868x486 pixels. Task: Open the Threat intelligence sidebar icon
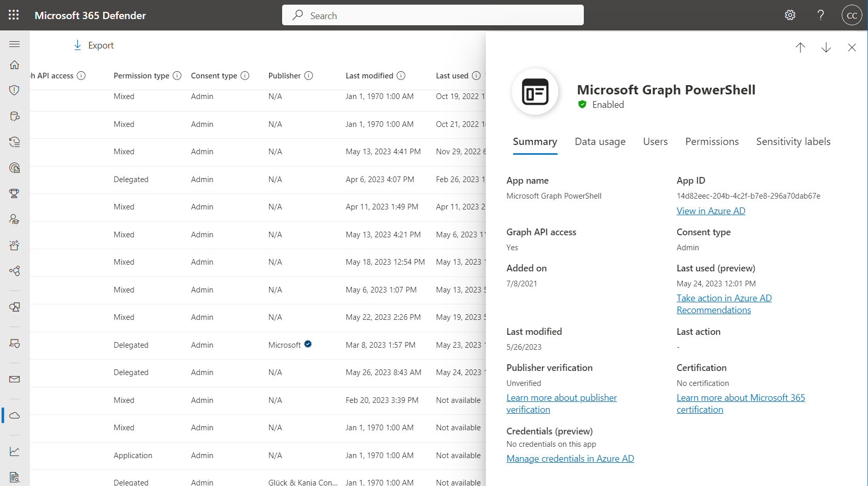[14, 168]
